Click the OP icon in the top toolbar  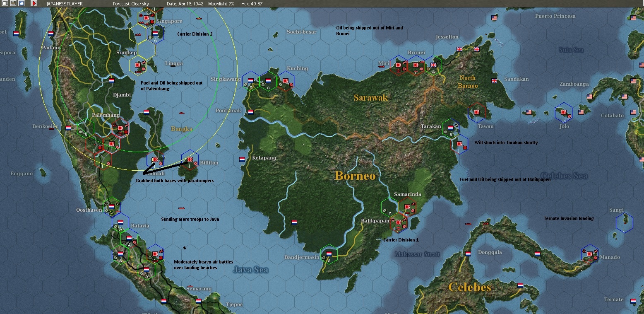coord(5,3)
